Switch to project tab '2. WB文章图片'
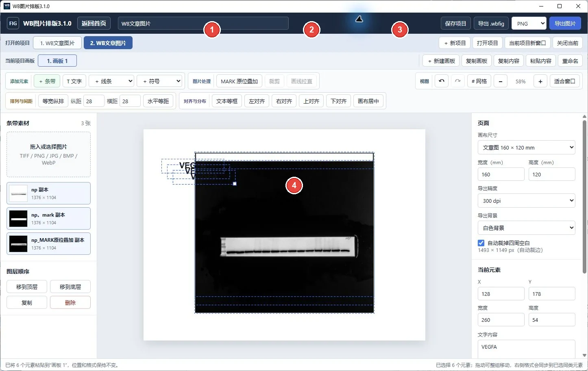The width and height of the screenshot is (588, 371). [108, 43]
